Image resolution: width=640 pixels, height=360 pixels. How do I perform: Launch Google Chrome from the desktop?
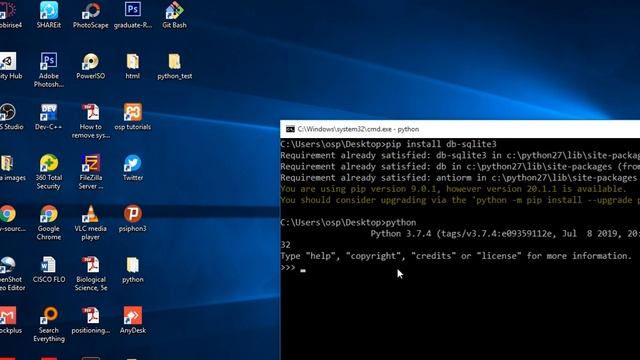[49, 222]
